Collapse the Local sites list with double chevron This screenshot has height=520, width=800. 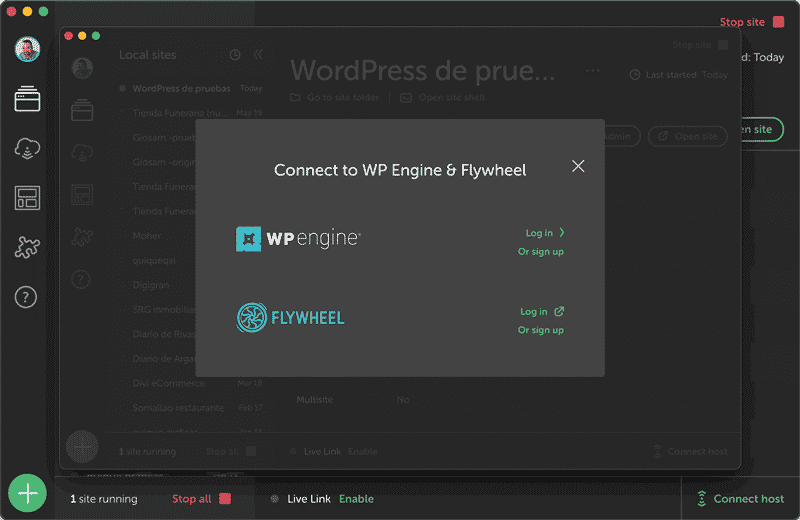click(258, 55)
